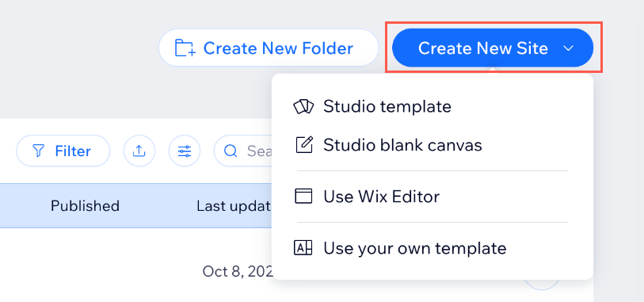Click the Create New Site button label
This screenshot has width=644, height=302.
point(483,48)
